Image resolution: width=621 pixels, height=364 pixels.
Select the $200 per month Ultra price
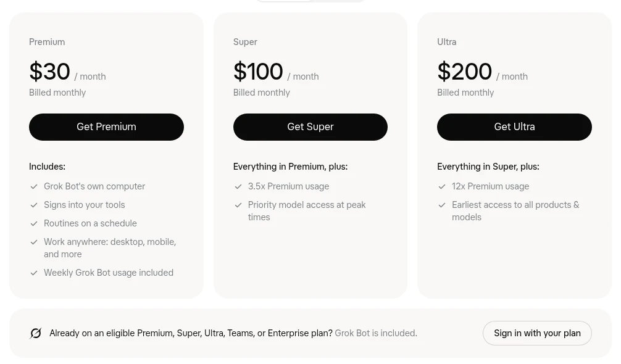click(482, 72)
